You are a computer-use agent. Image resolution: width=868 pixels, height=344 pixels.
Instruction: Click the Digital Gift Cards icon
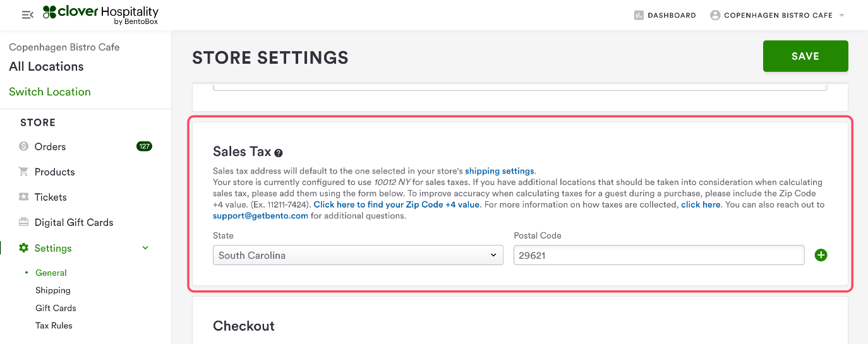[x=24, y=222]
